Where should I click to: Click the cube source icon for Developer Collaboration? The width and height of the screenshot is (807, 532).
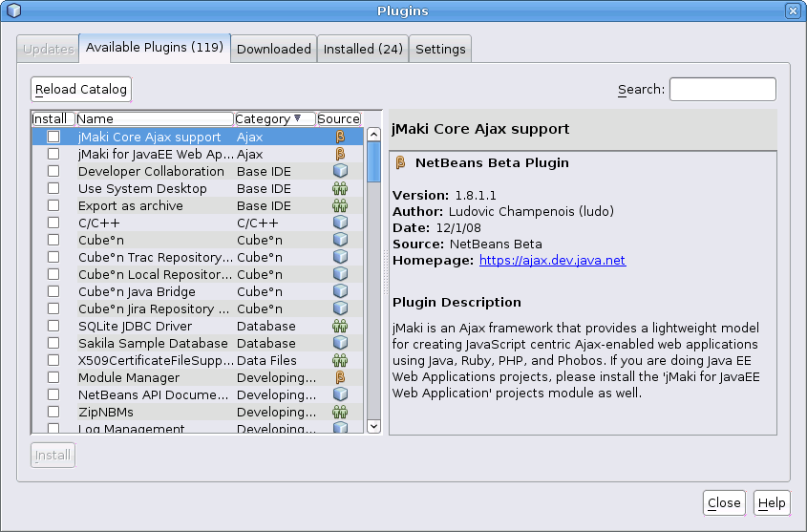(x=340, y=171)
